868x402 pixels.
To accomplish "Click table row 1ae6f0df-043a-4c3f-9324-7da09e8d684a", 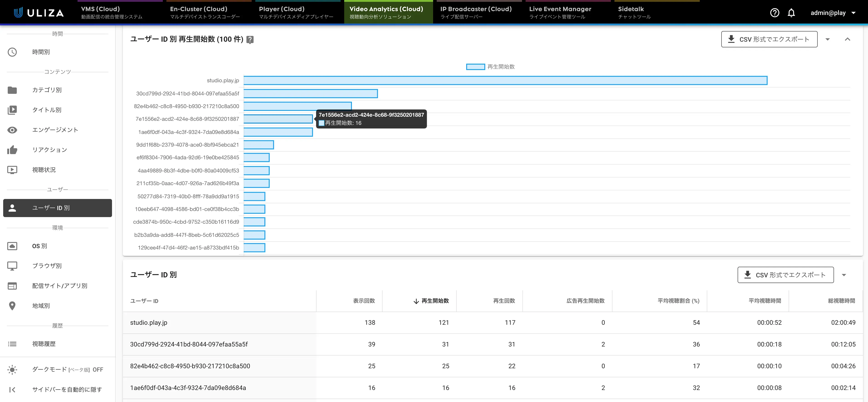I will pos(493,388).
